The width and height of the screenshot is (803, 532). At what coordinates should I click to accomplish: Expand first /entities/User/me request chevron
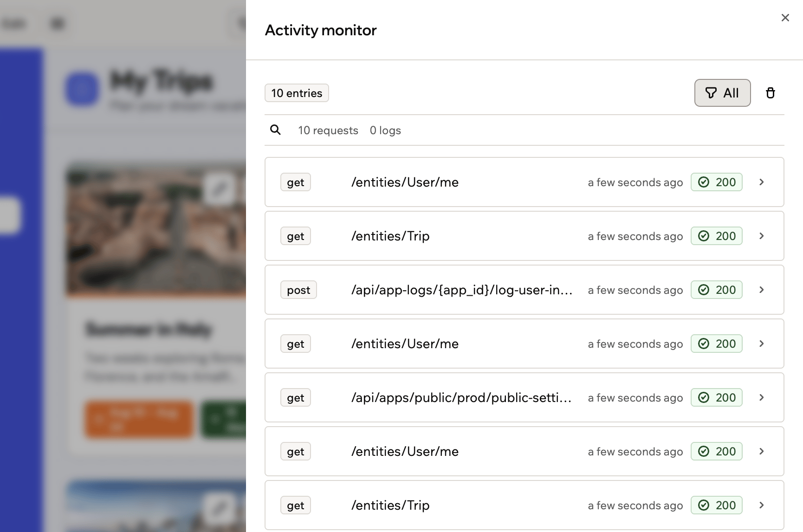[x=761, y=182]
